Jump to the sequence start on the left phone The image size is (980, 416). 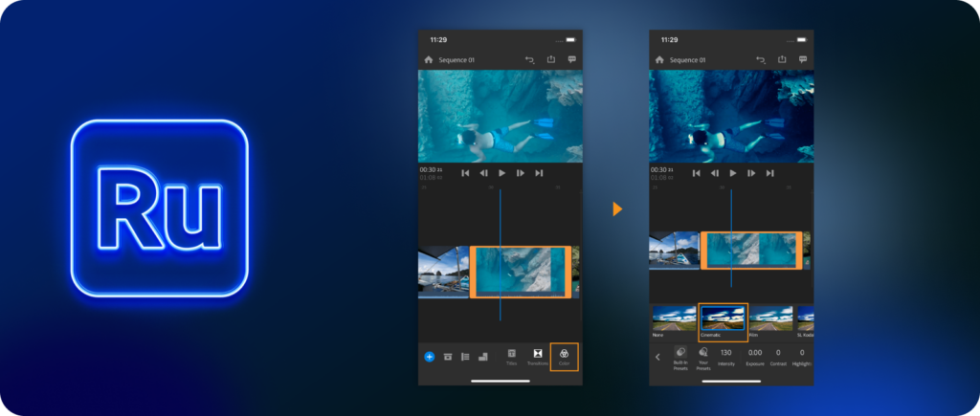[x=465, y=173]
